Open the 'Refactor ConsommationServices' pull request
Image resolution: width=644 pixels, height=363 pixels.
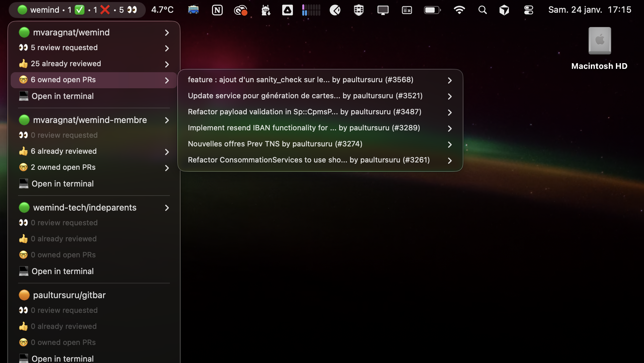[309, 160]
